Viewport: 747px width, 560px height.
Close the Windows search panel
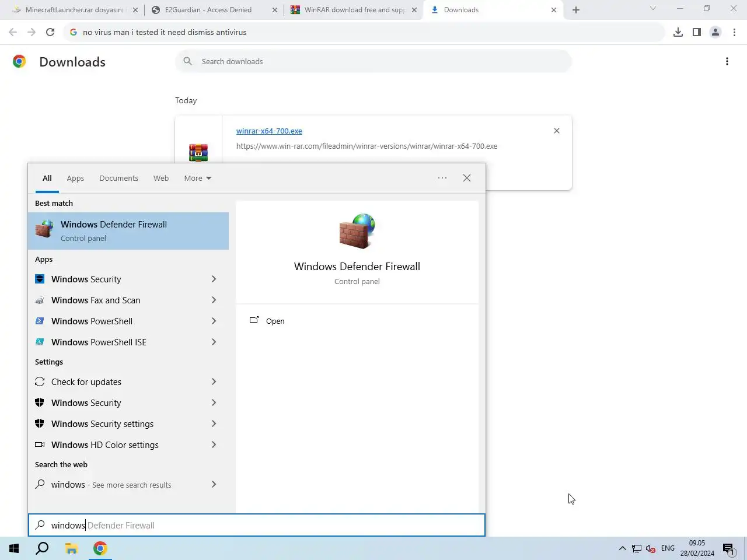tap(467, 178)
